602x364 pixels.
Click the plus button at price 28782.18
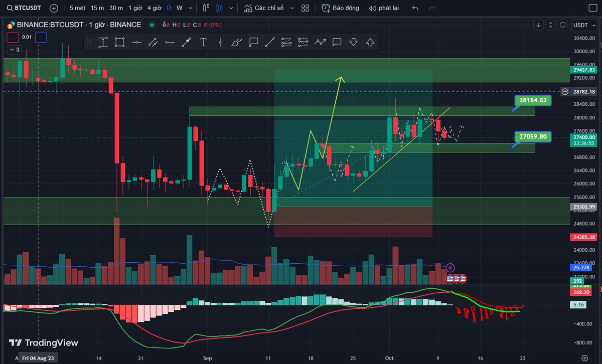565,91
